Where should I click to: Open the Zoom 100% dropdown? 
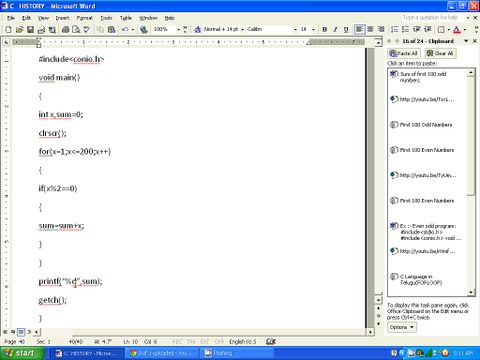(x=179, y=30)
